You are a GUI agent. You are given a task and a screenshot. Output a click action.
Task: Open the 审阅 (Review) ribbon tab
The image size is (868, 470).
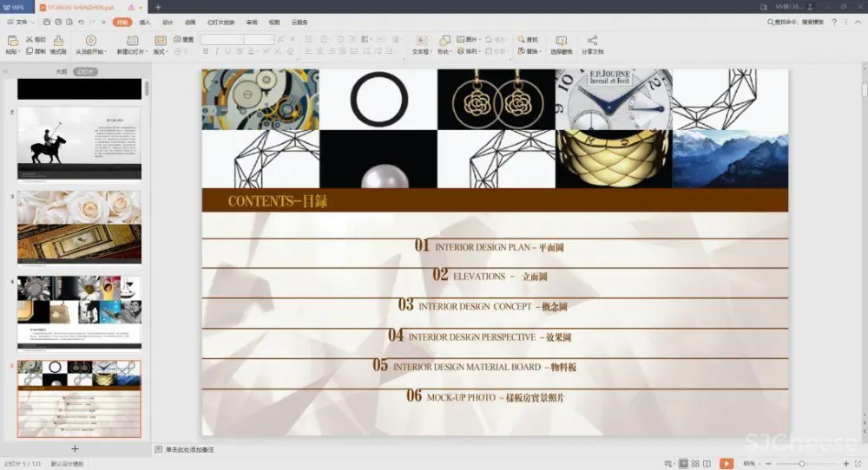(252, 22)
